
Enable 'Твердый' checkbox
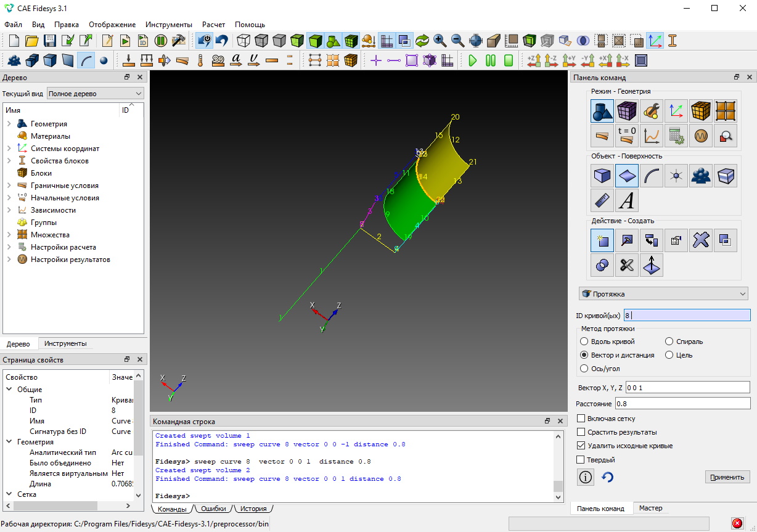tap(581, 459)
